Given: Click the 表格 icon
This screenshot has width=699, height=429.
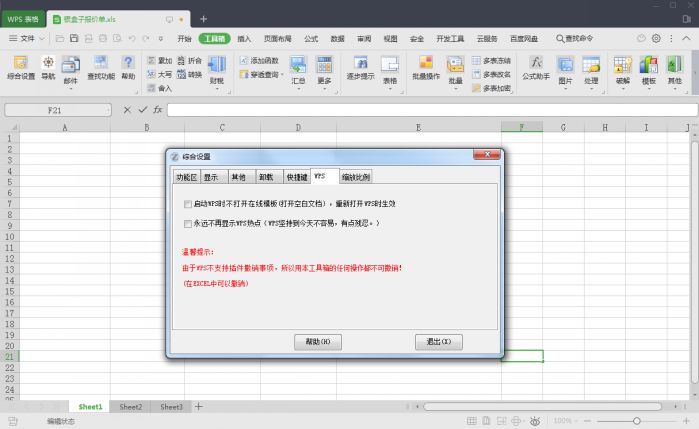Looking at the screenshot, I should point(390,71).
